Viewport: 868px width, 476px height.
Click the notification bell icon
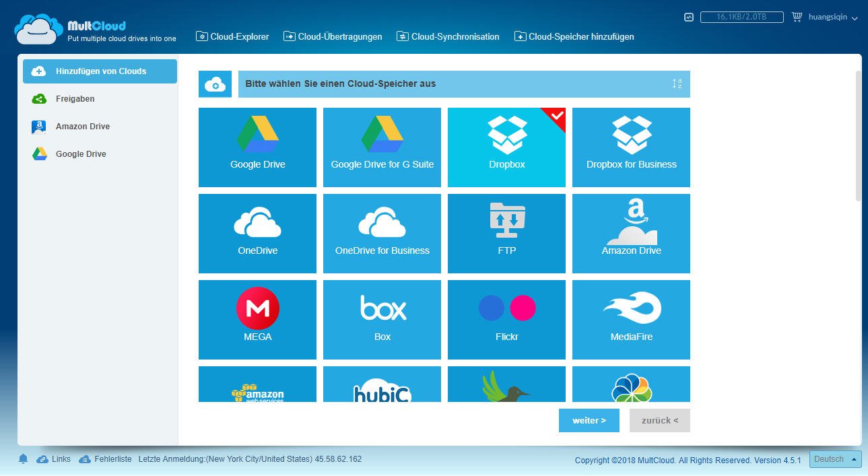click(x=23, y=459)
